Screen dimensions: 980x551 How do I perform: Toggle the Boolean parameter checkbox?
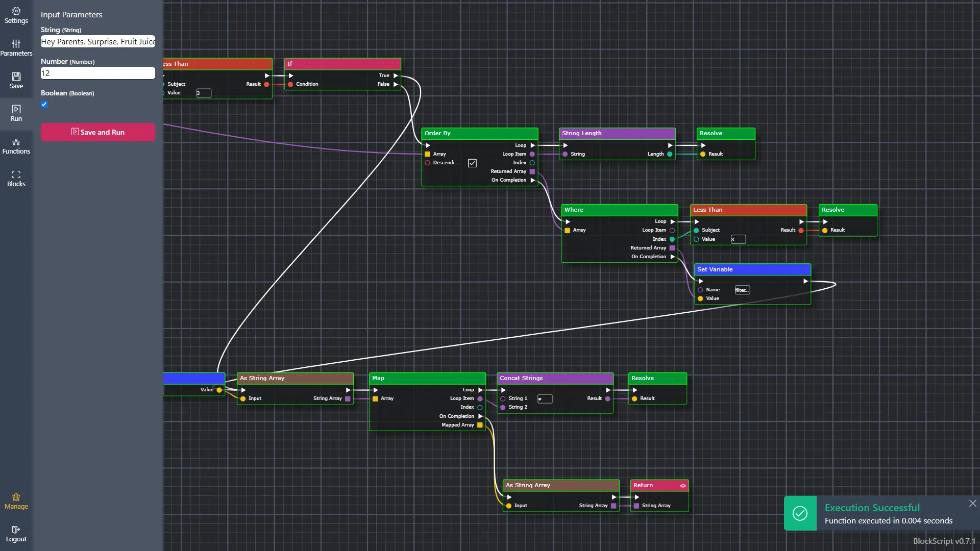click(x=44, y=105)
